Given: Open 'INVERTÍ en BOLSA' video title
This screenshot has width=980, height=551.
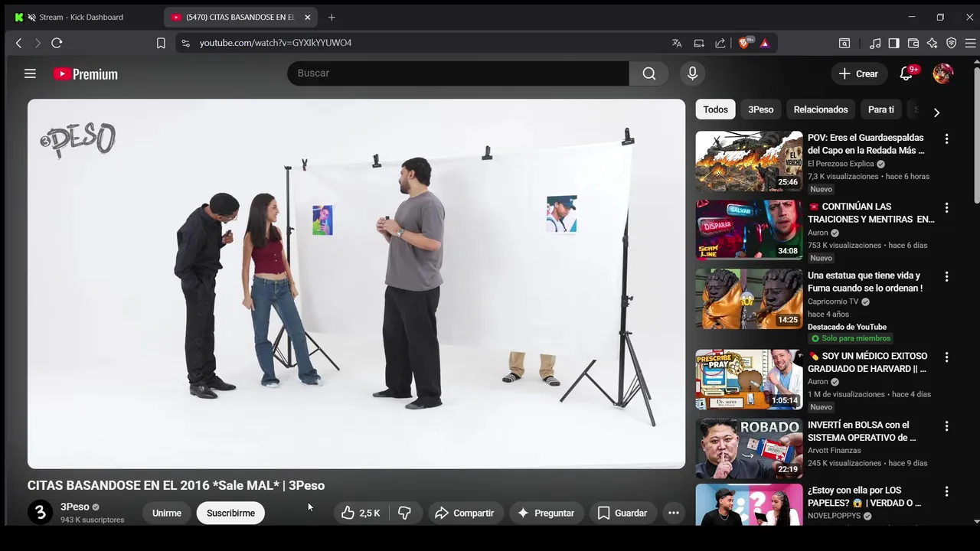Looking at the screenshot, I should pyautogui.click(x=861, y=431).
